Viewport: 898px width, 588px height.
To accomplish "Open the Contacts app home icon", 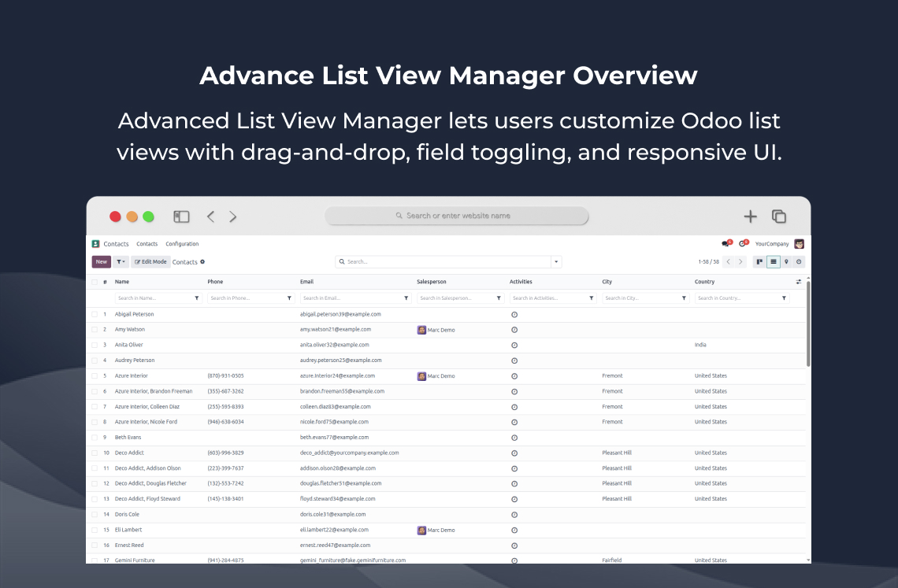I will 95,244.
